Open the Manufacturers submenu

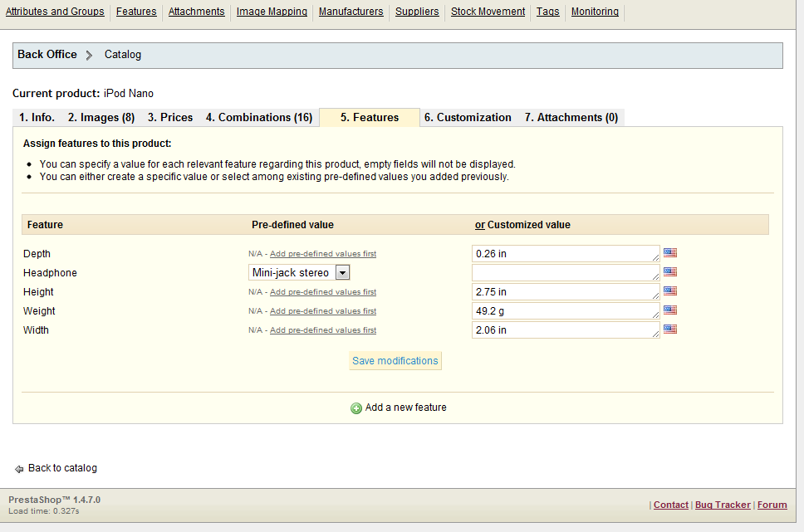click(x=351, y=12)
